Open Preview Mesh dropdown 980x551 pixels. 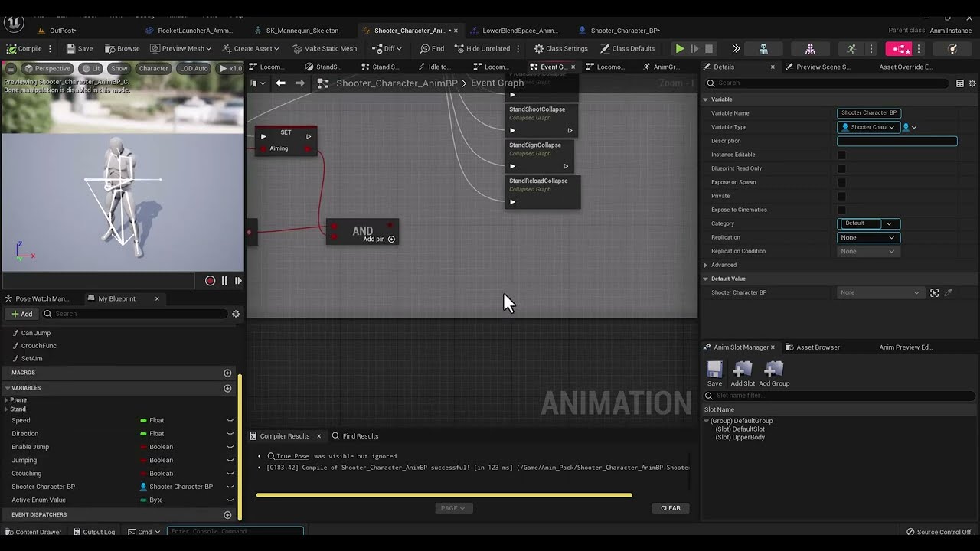(181, 48)
